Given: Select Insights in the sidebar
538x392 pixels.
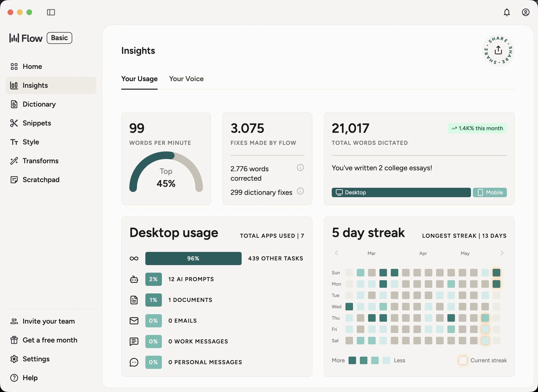Looking at the screenshot, I should tap(51, 85).
